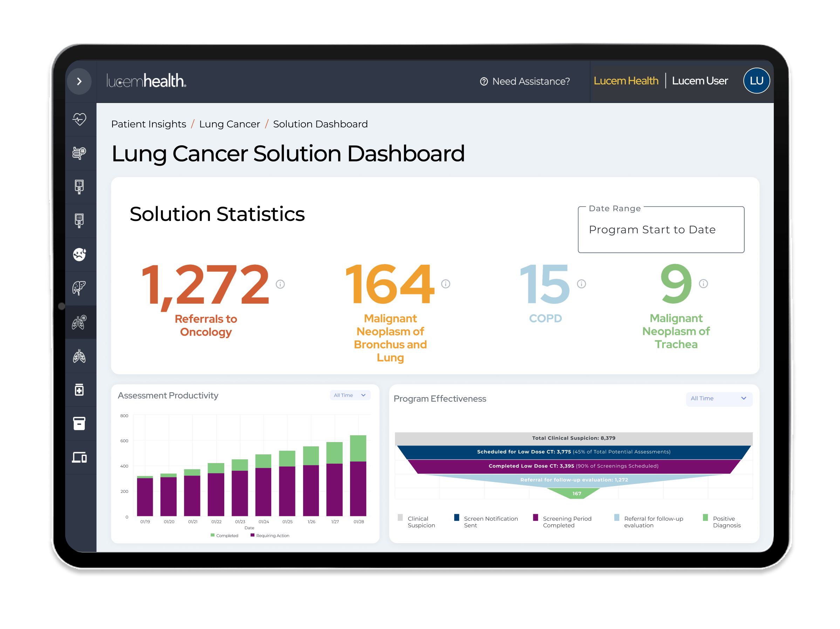Go to Lung Cancer breadcrumb
Viewport: 840px width, 629px height.
(230, 124)
